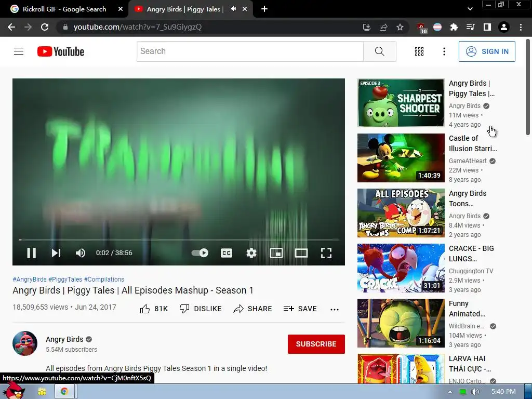
Task: Save the video to a playlist
Action: [300, 309]
